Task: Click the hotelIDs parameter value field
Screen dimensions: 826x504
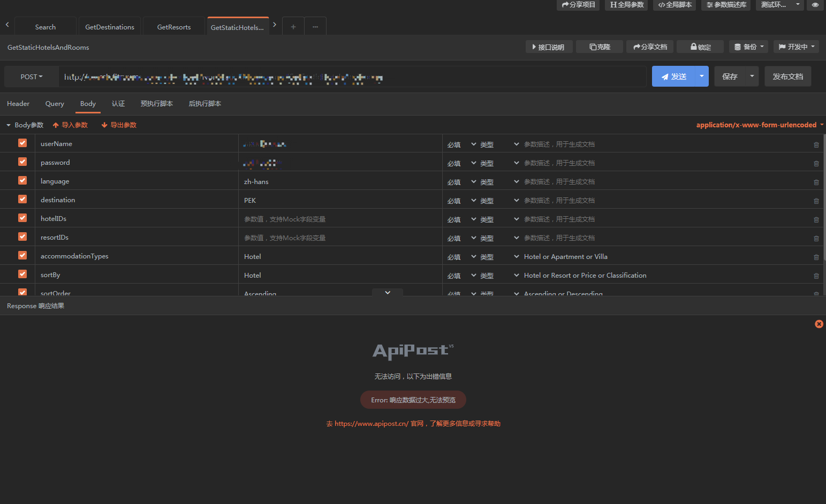Action: (x=340, y=219)
